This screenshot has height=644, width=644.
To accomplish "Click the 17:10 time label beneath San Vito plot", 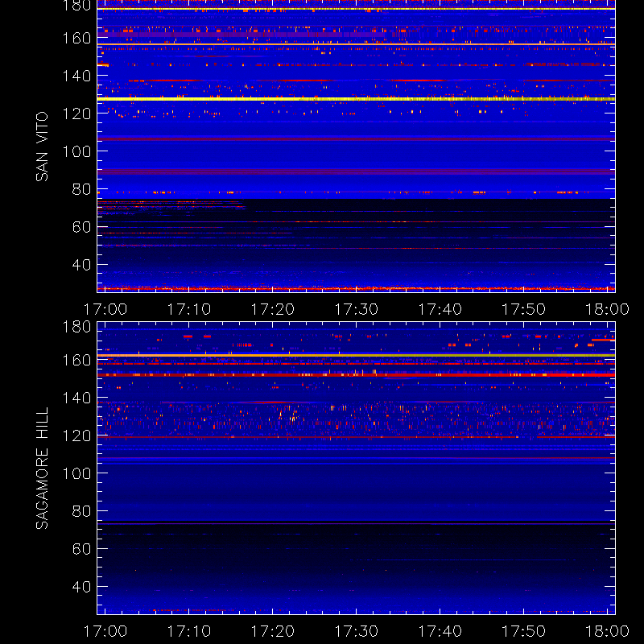I will coord(189,309).
